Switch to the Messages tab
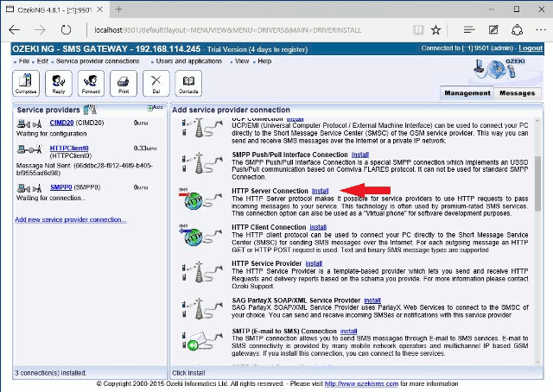Image resolution: width=553 pixels, height=392 pixels. pos(518,93)
